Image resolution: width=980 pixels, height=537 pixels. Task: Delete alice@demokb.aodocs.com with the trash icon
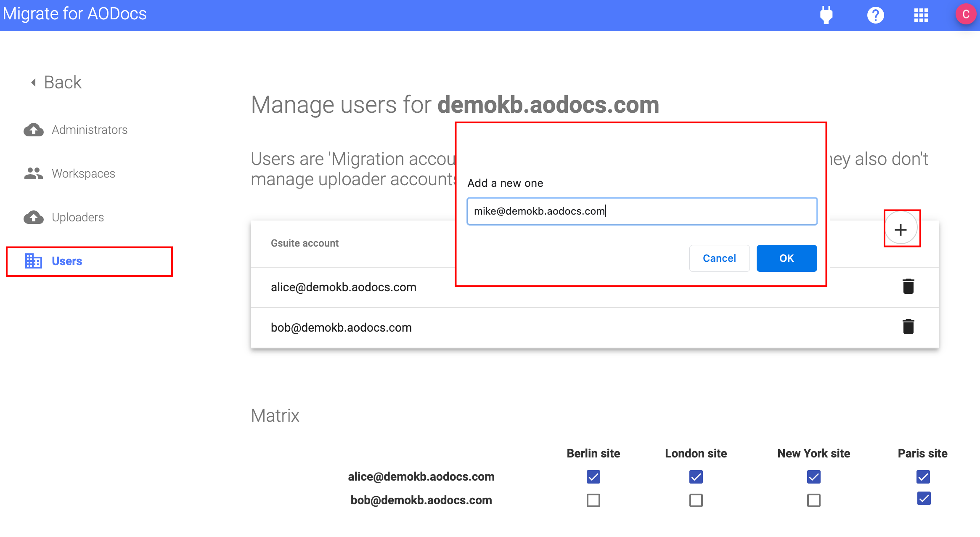click(908, 286)
